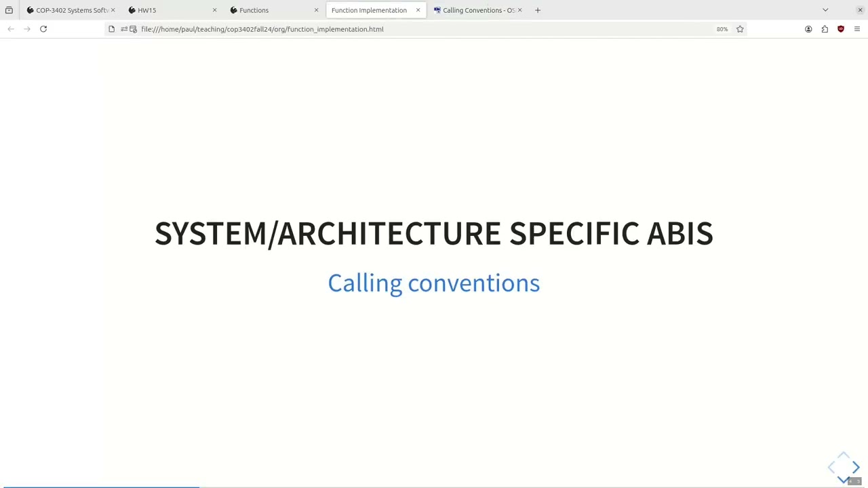
Task: Open the Extensions puzzle icon
Action: click(825, 29)
